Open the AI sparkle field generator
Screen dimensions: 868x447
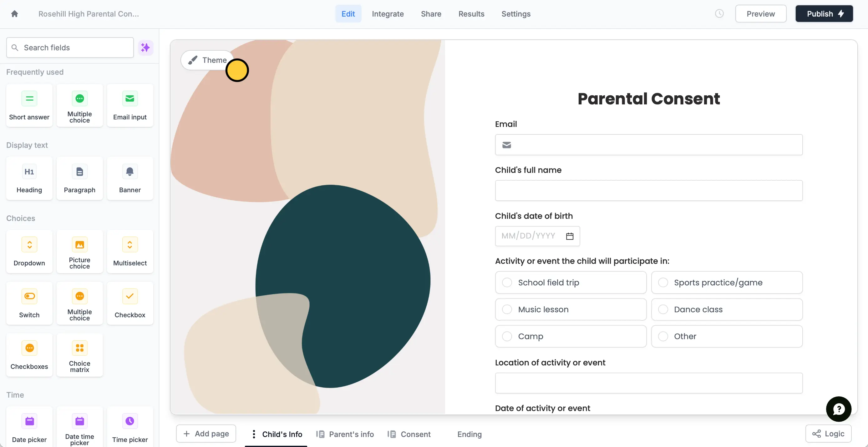tap(145, 48)
